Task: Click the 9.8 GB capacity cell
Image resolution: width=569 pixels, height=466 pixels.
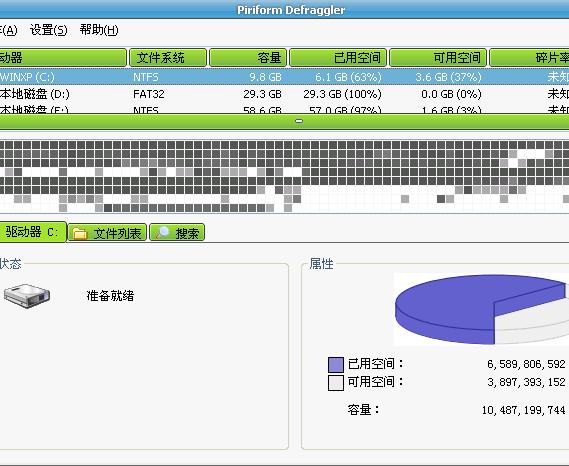Action: [x=265, y=77]
